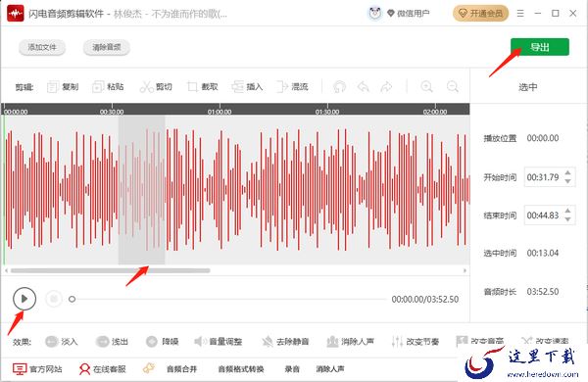
Task: Increase 开始时间 with the up arrow
Action: [567, 172]
